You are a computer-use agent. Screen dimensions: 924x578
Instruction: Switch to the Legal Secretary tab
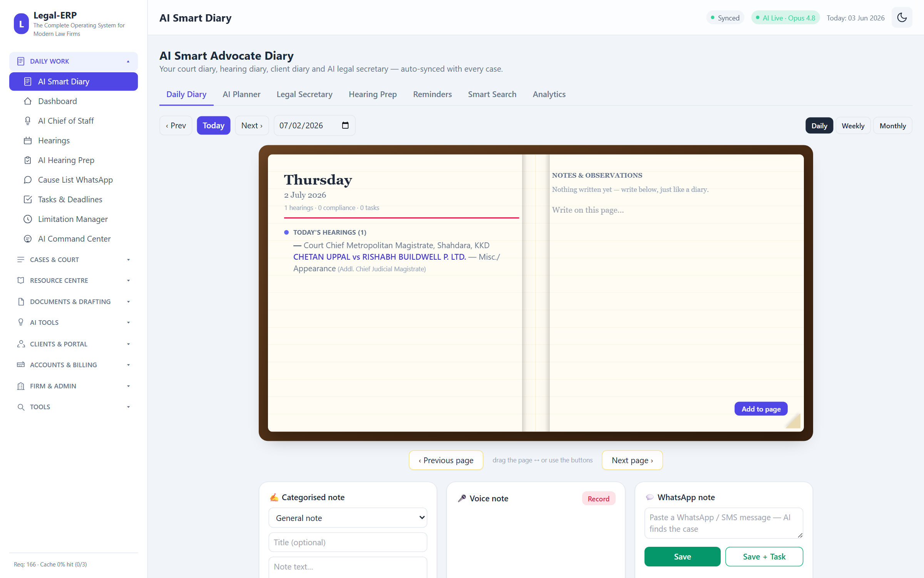coord(305,94)
